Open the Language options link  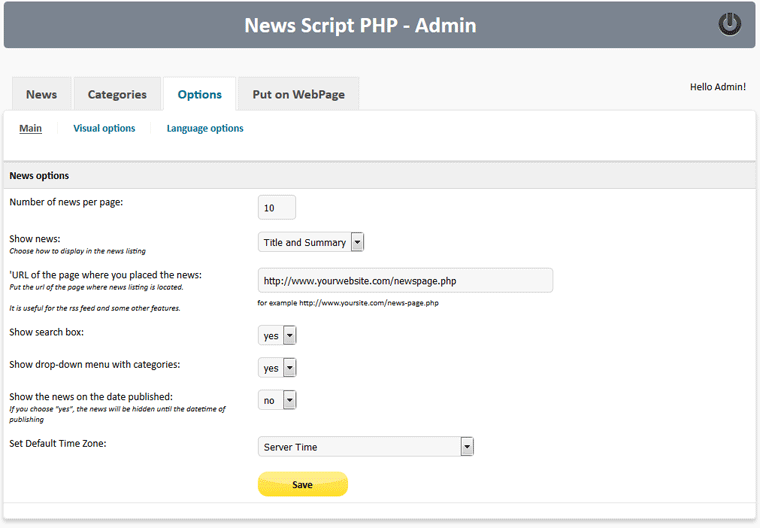point(205,128)
